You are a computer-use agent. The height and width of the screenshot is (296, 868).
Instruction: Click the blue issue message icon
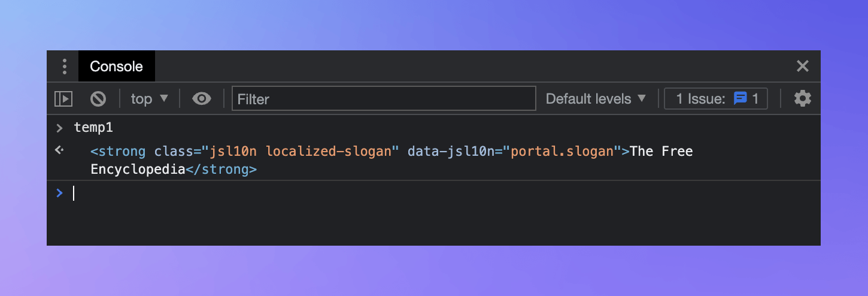pos(740,98)
